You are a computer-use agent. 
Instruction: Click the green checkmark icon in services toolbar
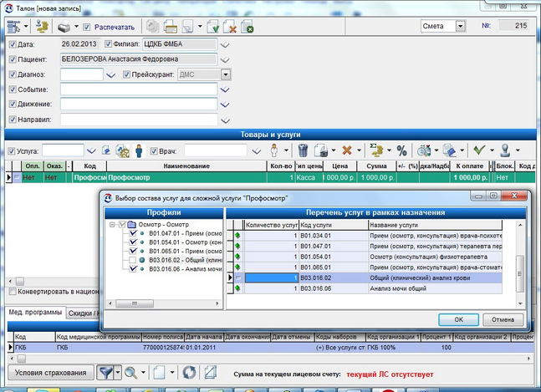coord(479,150)
